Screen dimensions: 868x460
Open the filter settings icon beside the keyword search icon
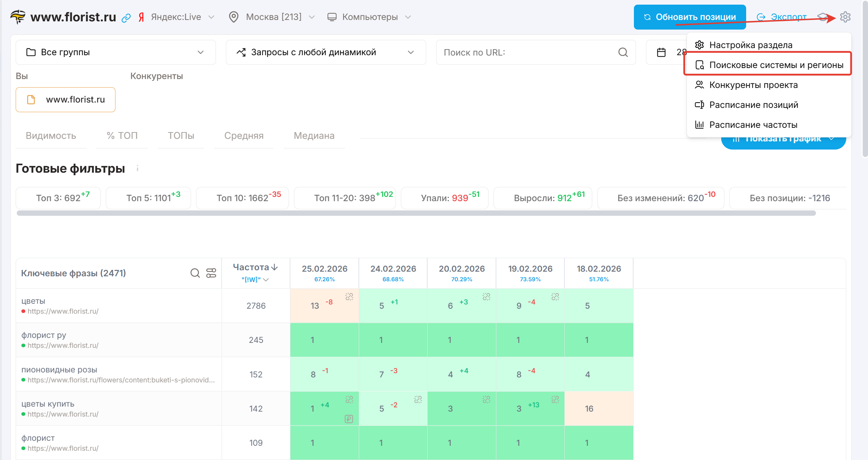point(211,273)
